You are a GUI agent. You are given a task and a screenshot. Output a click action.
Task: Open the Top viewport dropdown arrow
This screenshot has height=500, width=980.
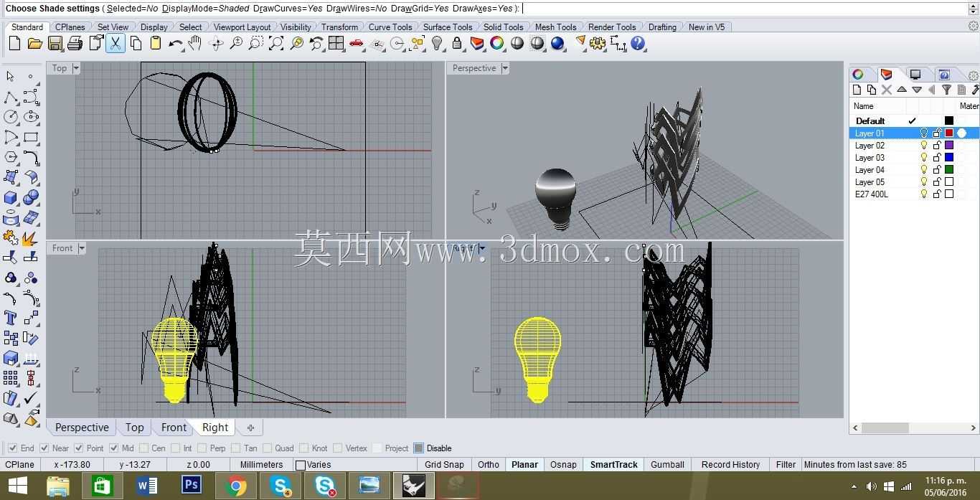coord(76,68)
